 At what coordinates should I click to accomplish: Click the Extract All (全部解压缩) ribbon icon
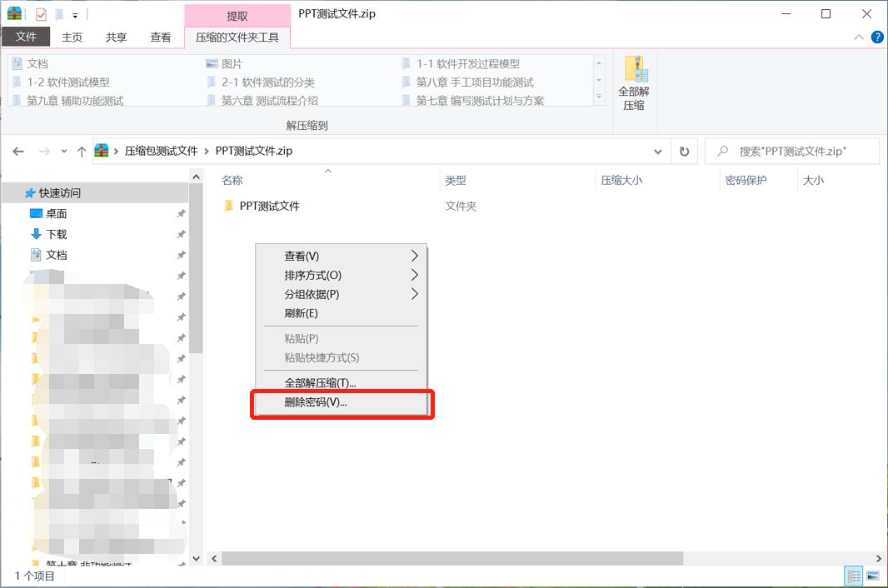[x=633, y=84]
